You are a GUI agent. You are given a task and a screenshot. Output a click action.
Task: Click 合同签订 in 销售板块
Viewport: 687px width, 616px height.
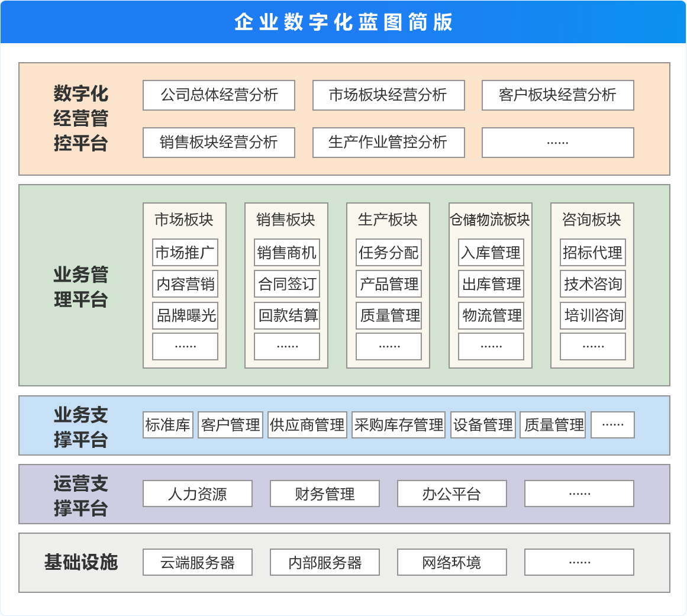[287, 284]
